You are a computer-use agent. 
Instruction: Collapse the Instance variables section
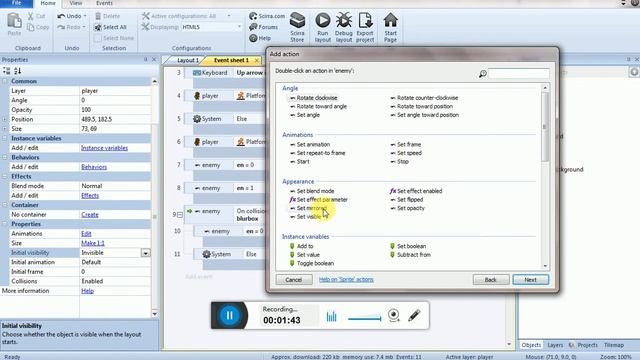pyautogui.click(x=4, y=138)
